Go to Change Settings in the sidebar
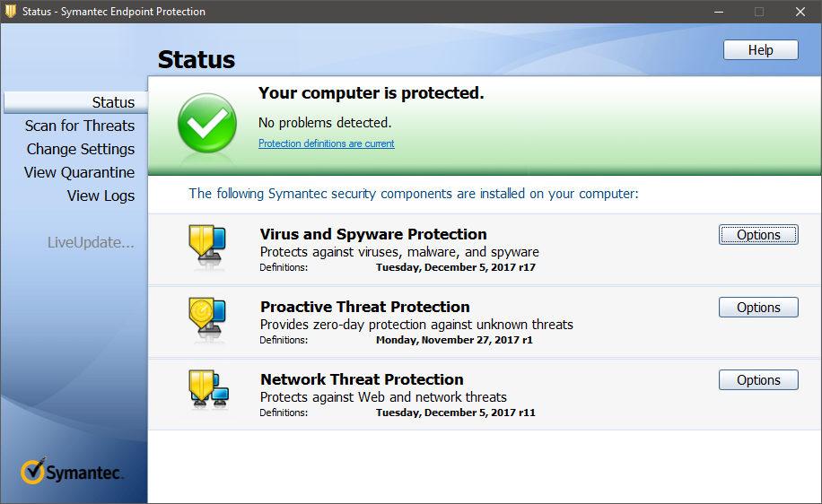This screenshot has height=504, width=822. point(81,149)
